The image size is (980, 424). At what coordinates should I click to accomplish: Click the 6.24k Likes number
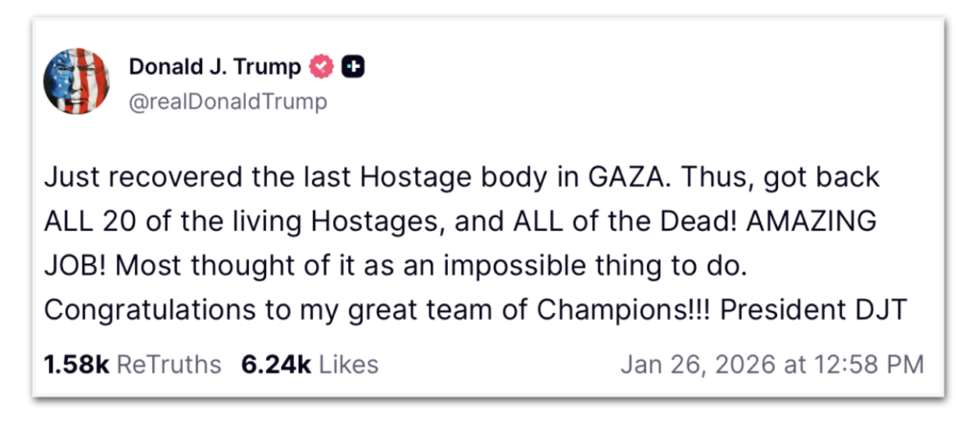tap(278, 365)
